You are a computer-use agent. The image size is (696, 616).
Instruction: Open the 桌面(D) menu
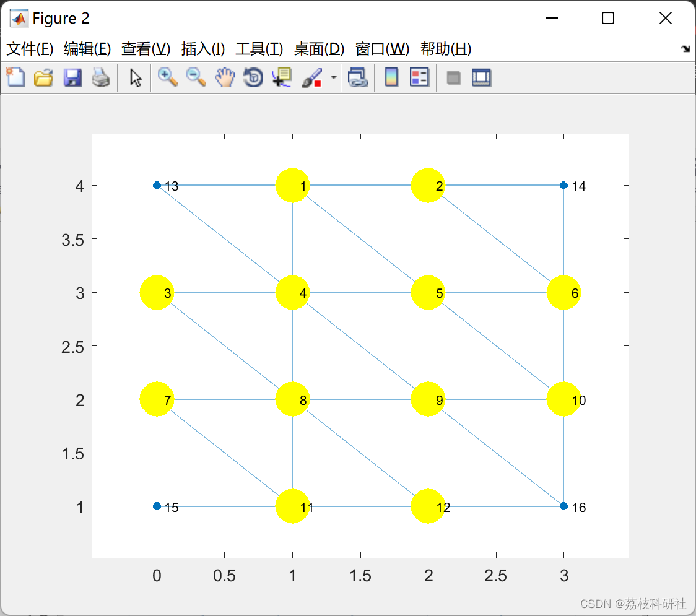319,49
